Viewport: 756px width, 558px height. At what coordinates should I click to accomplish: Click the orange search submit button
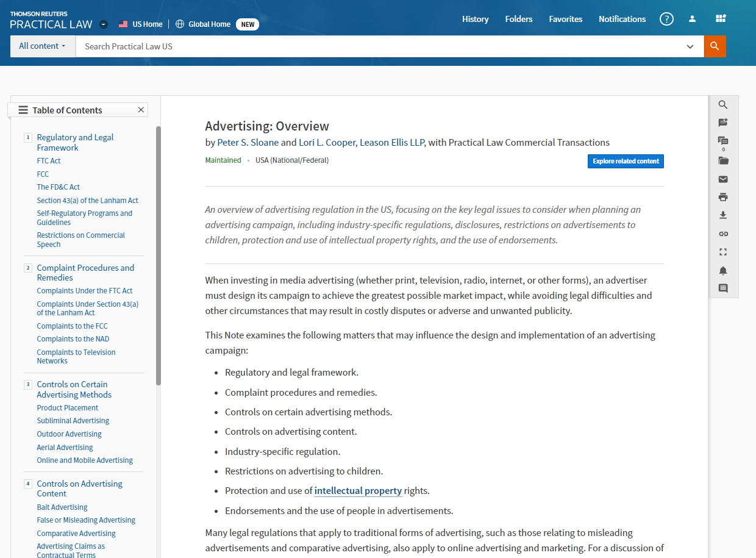click(x=715, y=46)
